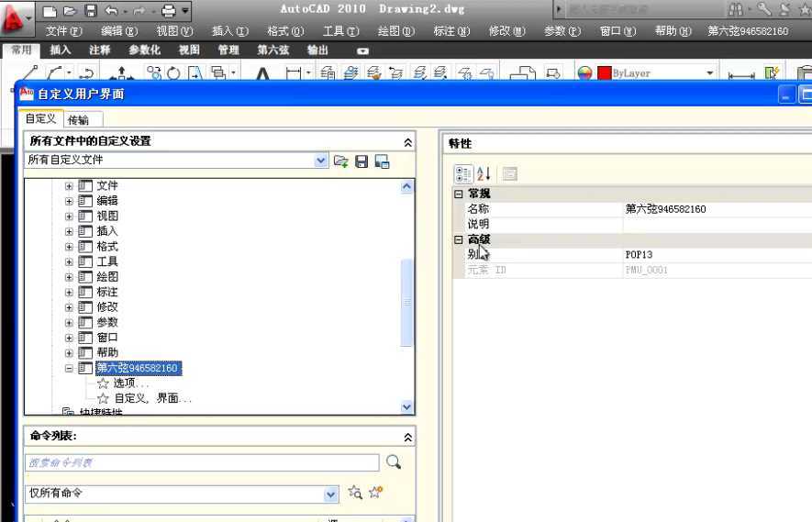Open the 文件(F) menu
The height and width of the screenshot is (522, 812).
tap(63, 31)
